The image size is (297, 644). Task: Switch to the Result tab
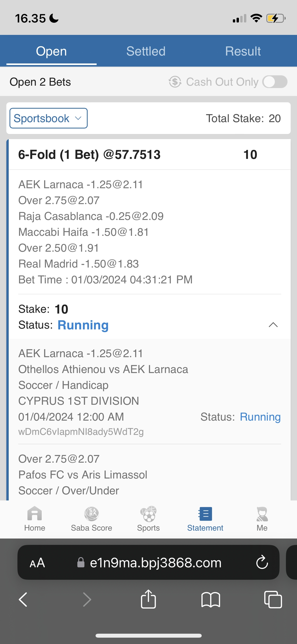[243, 51]
